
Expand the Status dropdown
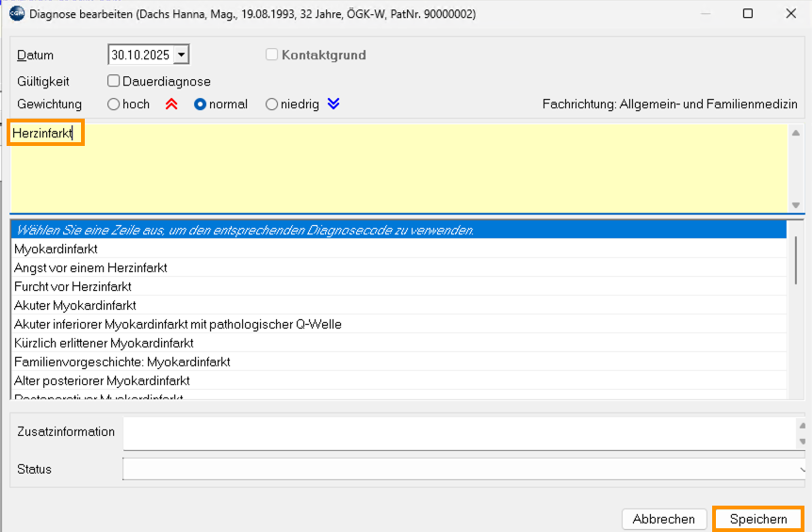[x=802, y=469]
